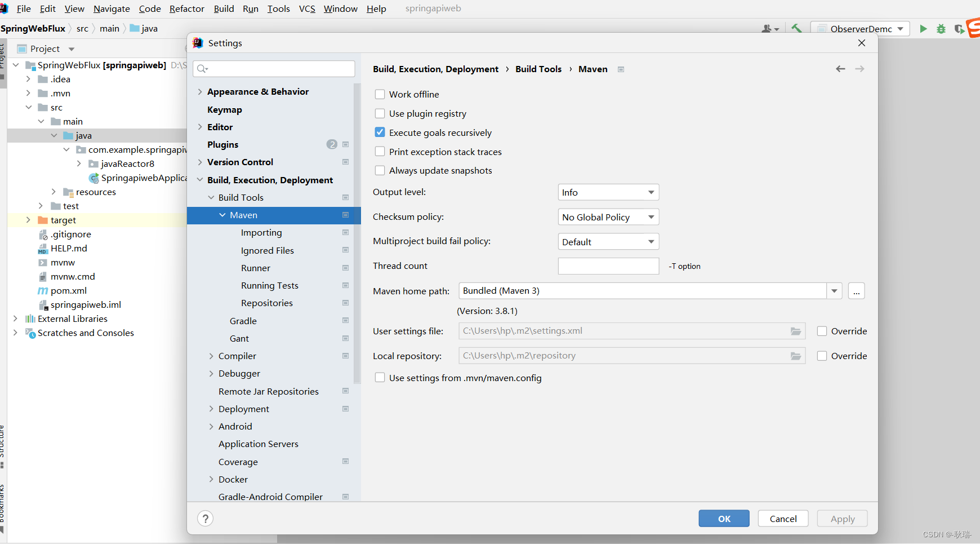Open the VCS menu
The image size is (980, 544).
(x=307, y=8)
